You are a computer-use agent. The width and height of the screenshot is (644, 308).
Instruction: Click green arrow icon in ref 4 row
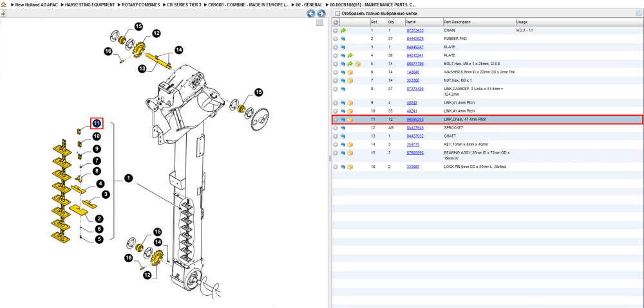tap(350, 55)
